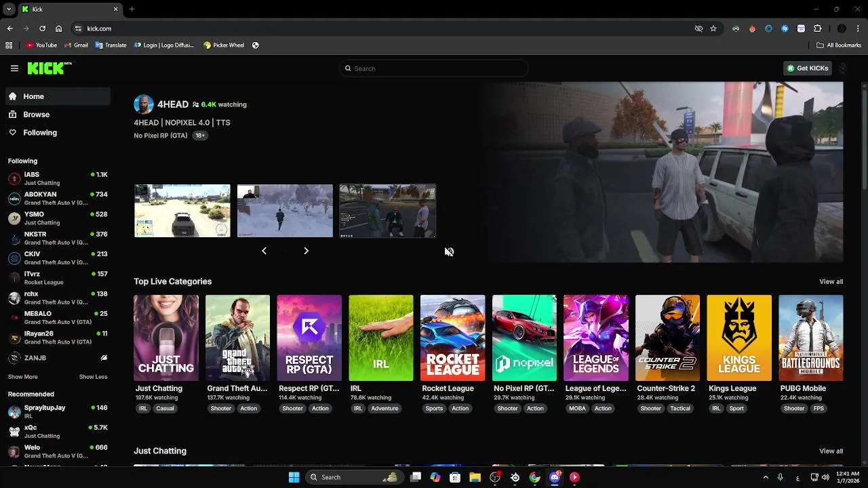
Task: Unmute the featured stream preview
Action: pos(449,251)
